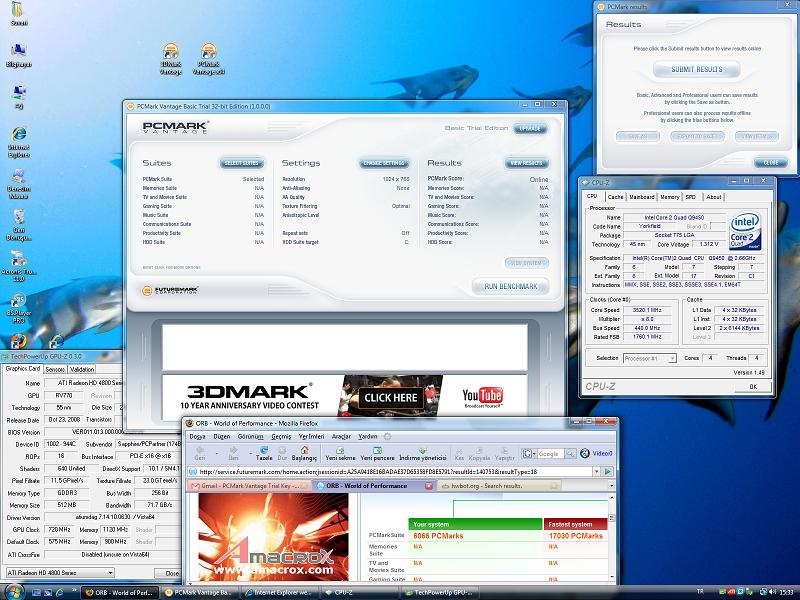Close the ORB - World of Performance tab
Screen dimensions: 800x600
(x=429, y=486)
